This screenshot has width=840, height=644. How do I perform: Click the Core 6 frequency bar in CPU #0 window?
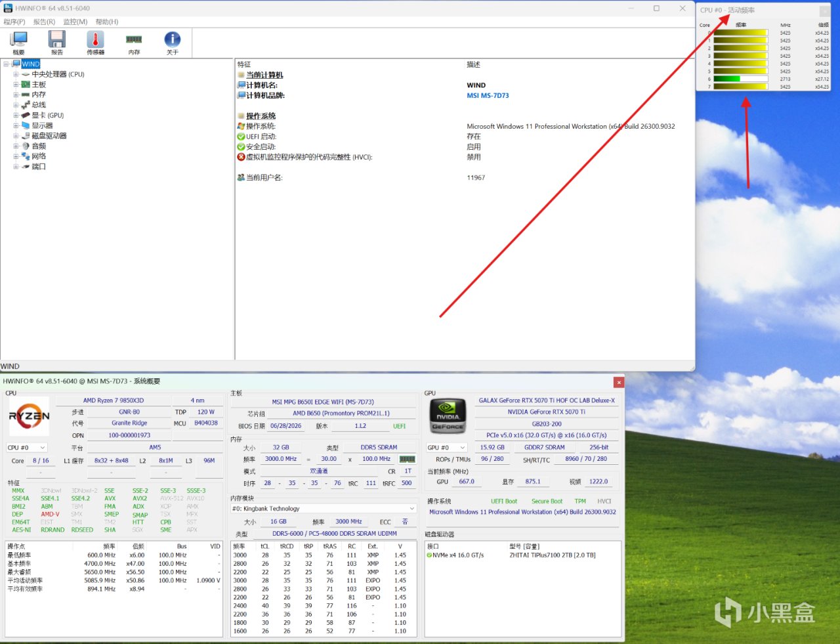pyautogui.click(x=740, y=79)
